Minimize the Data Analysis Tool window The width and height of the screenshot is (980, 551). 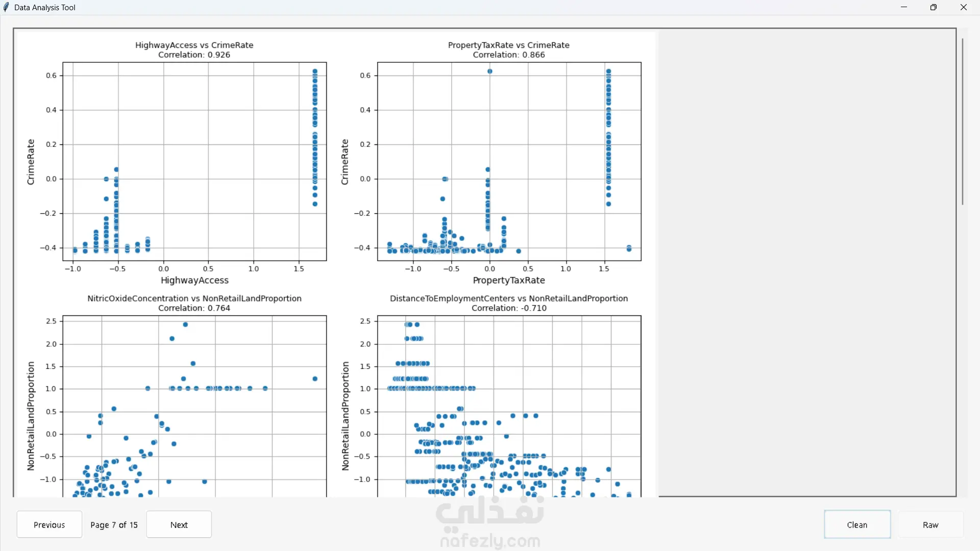904,7
